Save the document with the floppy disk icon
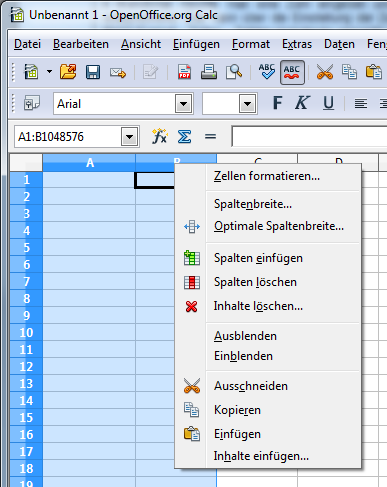 [x=93, y=72]
